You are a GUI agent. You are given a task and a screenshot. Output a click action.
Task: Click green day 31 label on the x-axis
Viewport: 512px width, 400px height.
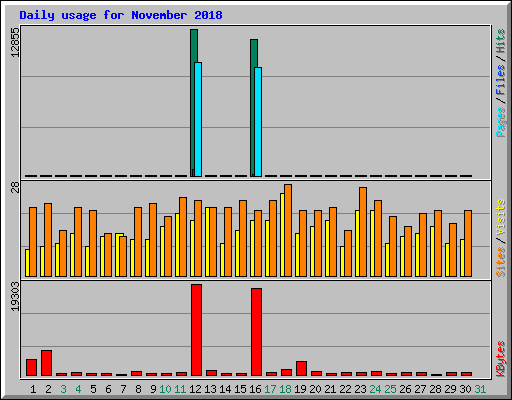tap(480, 389)
